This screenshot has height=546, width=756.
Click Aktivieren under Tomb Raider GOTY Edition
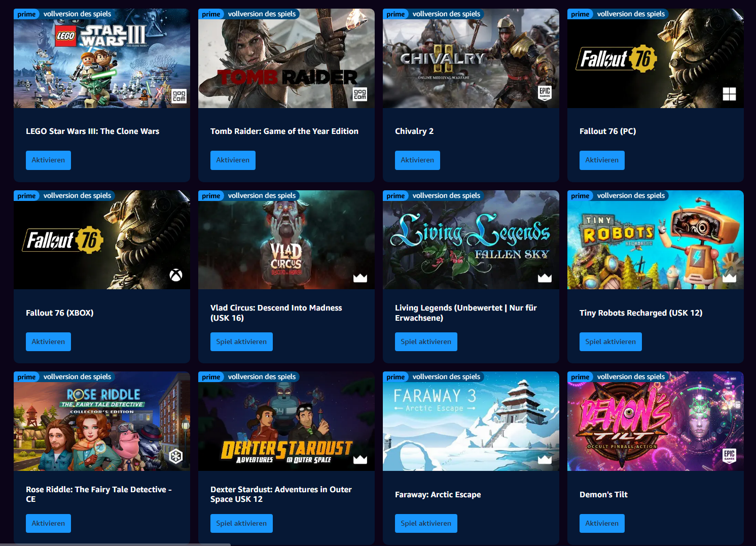point(233,160)
